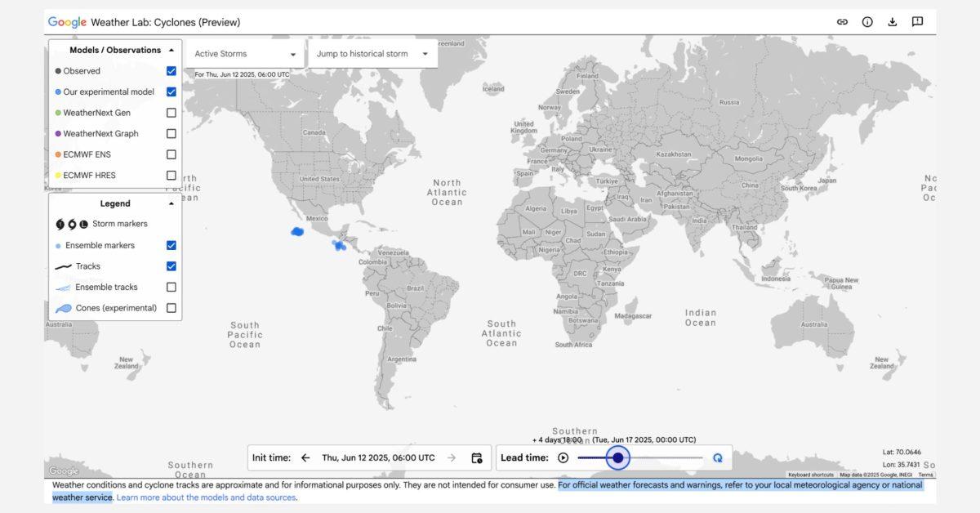Screen dimensions: 980x513
Task: Uncheck the Observed checkbox
Action: coord(171,71)
